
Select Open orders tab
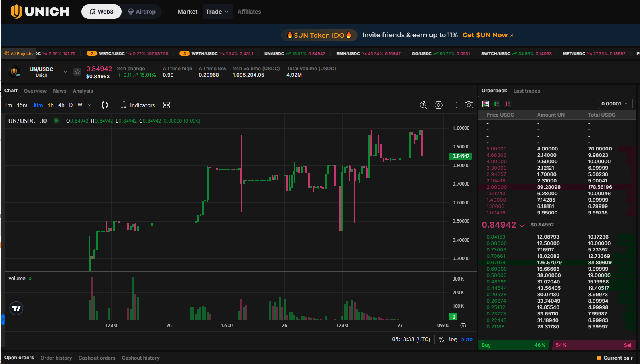(19, 358)
